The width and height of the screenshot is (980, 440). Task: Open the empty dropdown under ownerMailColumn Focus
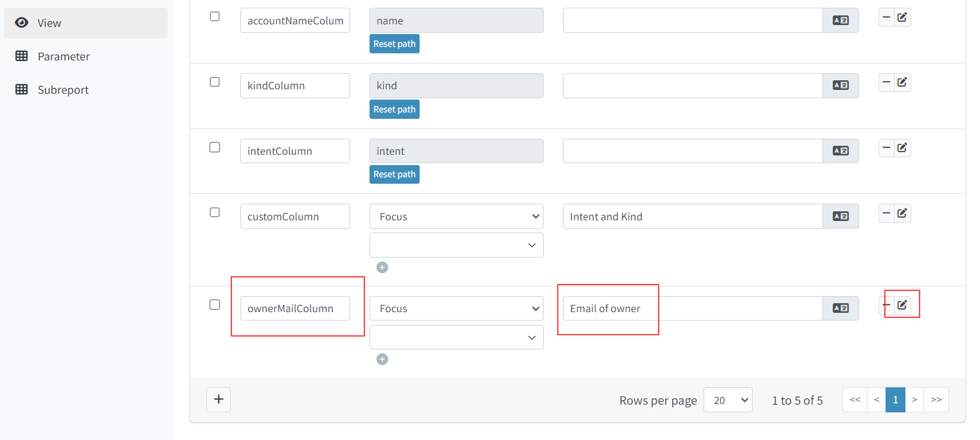[456, 337]
